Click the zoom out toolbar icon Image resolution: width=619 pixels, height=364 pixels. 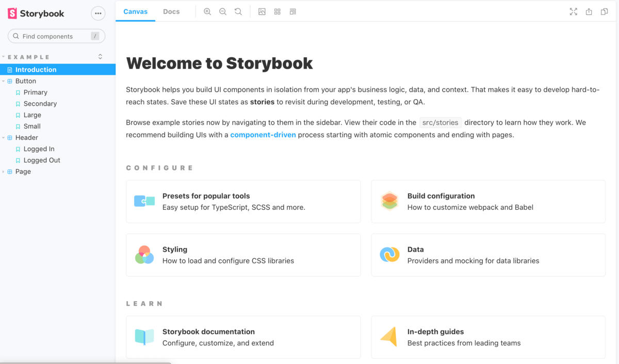coord(223,11)
